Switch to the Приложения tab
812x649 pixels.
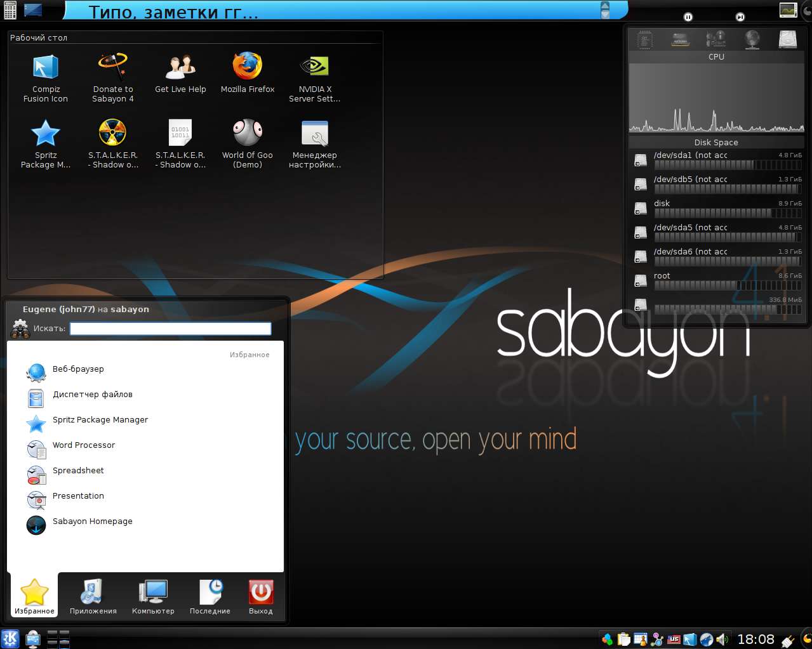coord(93,596)
